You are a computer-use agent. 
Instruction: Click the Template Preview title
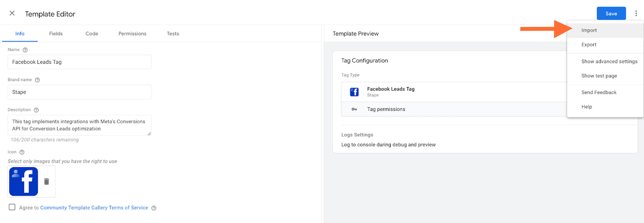tap(356, 34)
